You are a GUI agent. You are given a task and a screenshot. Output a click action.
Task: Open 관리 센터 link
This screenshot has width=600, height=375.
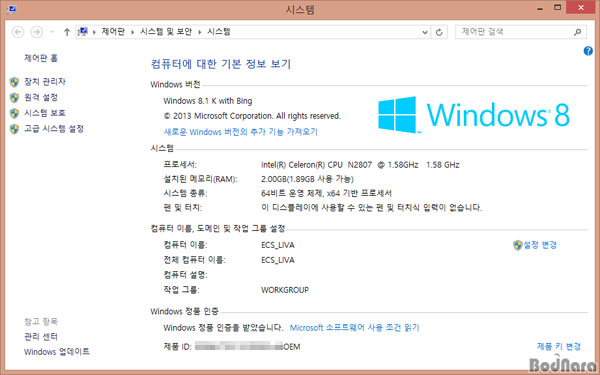[41, 336]
